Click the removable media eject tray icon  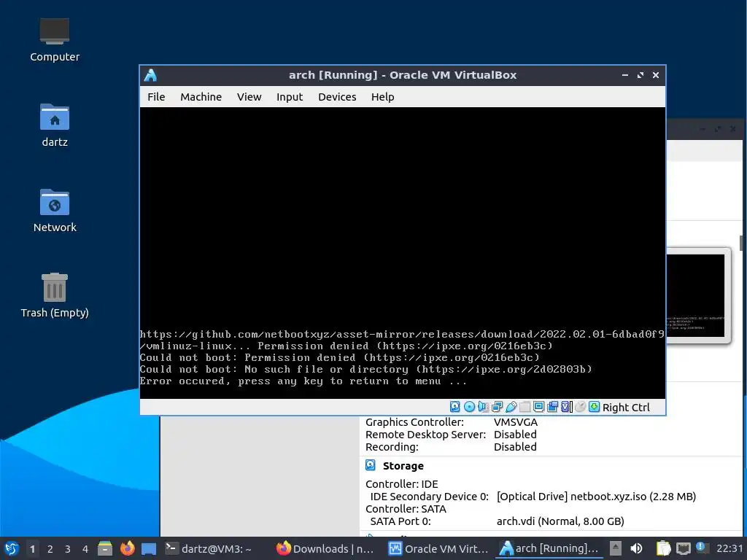pos(616,548)
